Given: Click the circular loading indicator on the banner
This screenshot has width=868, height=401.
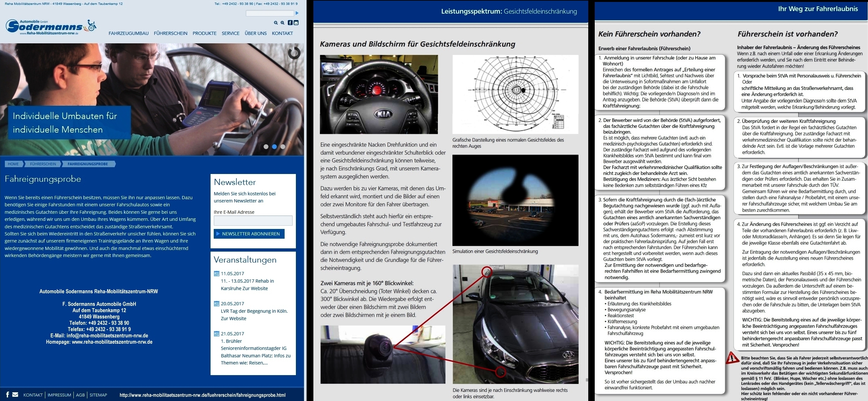Looking at the screenshot, I should point(294,53).
